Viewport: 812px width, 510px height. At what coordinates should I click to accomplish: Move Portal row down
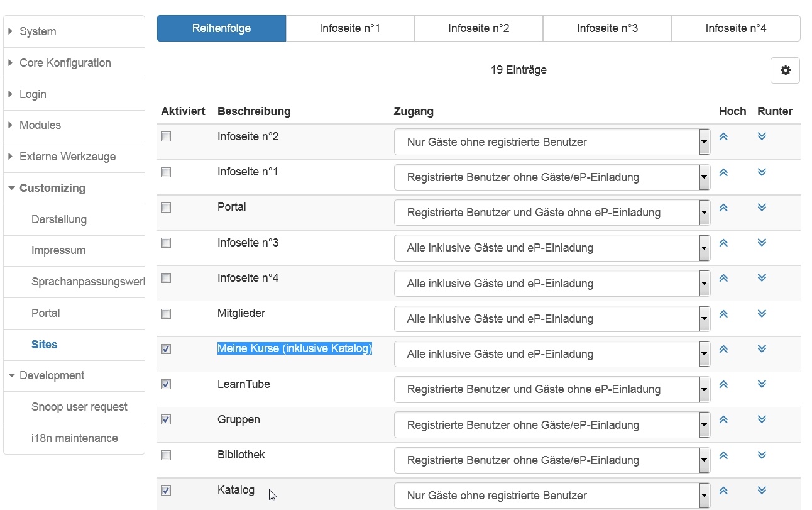(762, 207)
